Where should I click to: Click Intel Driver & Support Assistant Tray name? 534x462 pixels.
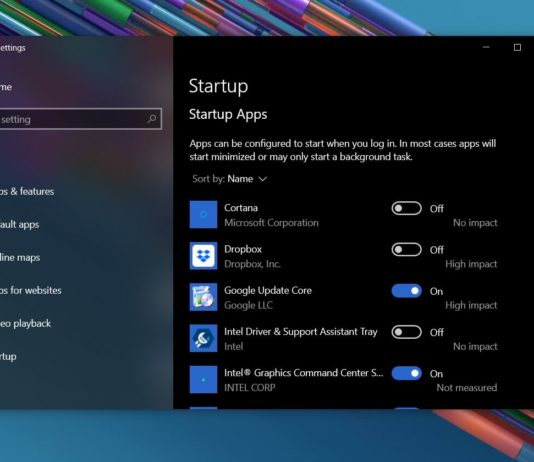click(301, 332)
